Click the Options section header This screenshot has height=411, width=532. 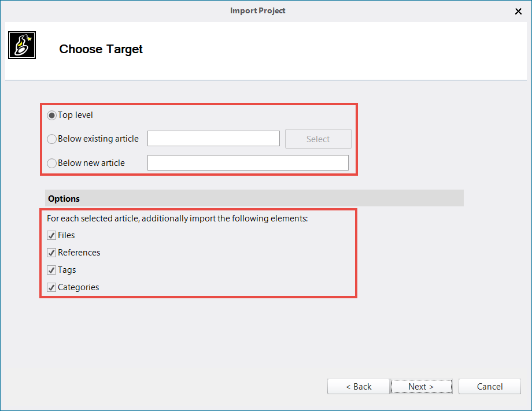(x=64, y=198)
